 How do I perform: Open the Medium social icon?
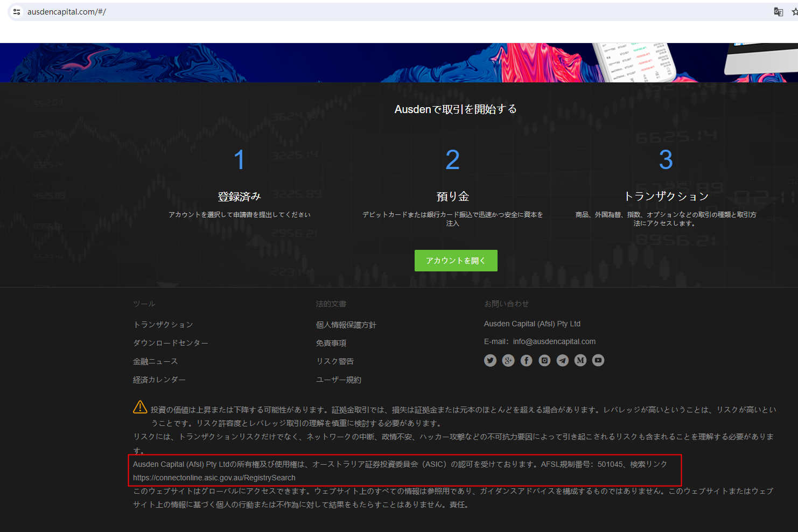(580, 360)
